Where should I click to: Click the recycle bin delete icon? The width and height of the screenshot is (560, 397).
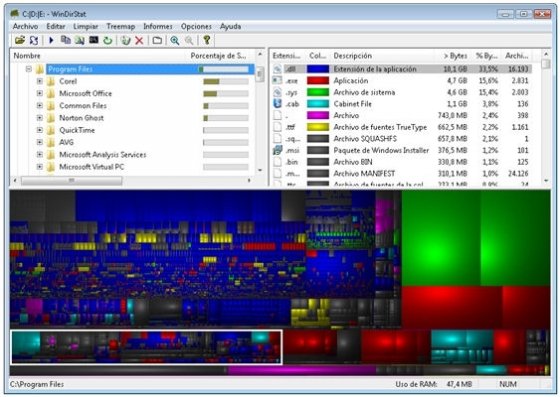tap(125, 40)
